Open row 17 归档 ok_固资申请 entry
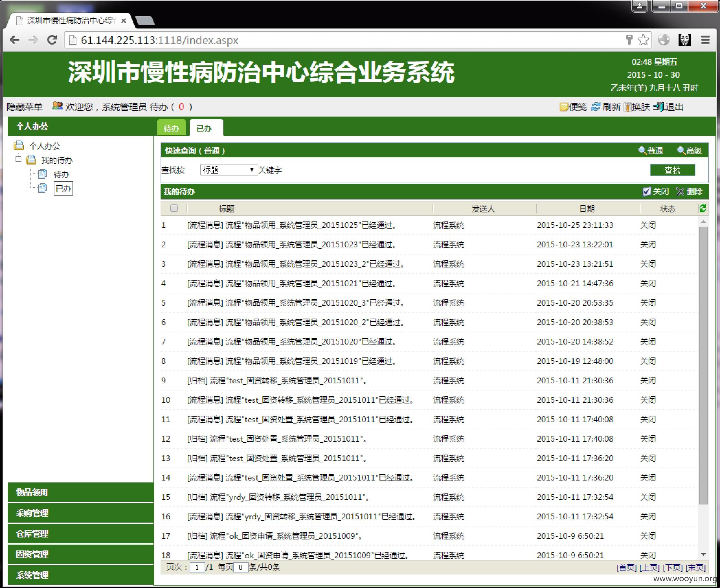 tap(275, 536)
